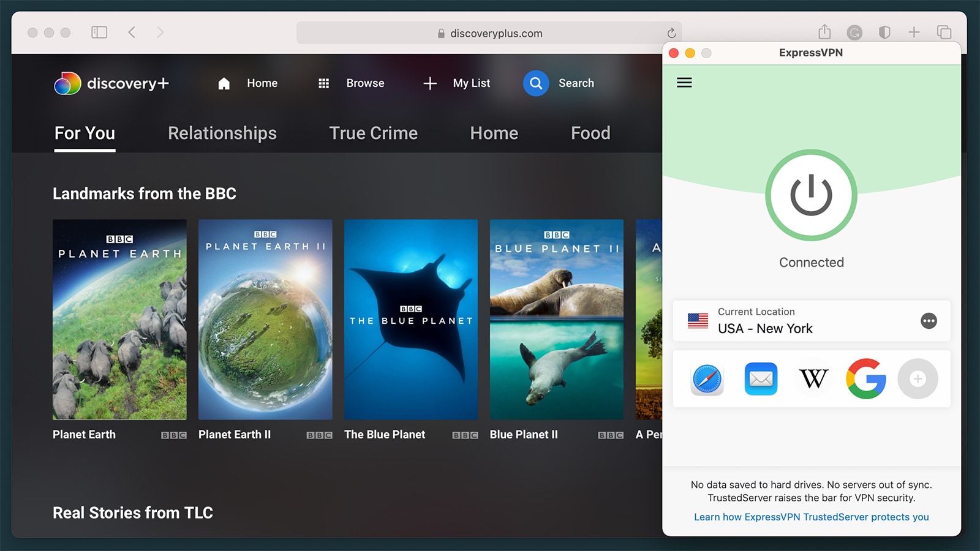This screenshot has width=980, height=551.
Task: Open location options with three-dots button
Action: 929,321
